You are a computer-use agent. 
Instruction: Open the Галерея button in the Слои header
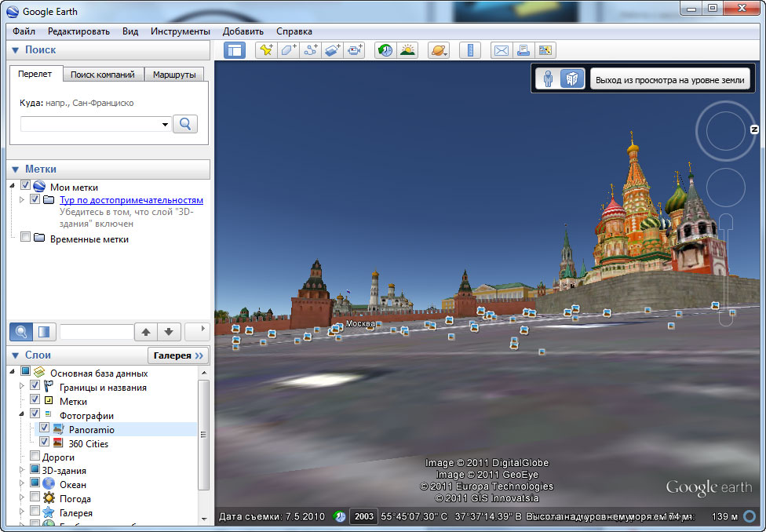178,355
